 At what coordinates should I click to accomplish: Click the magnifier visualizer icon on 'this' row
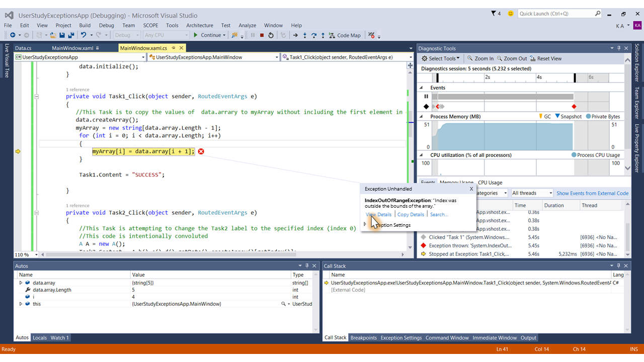(x=284, y=304)
